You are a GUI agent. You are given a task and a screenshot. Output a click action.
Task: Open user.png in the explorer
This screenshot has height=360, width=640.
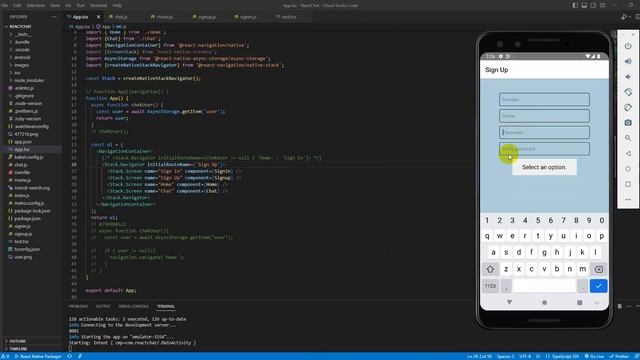click(x=23, y=257)
